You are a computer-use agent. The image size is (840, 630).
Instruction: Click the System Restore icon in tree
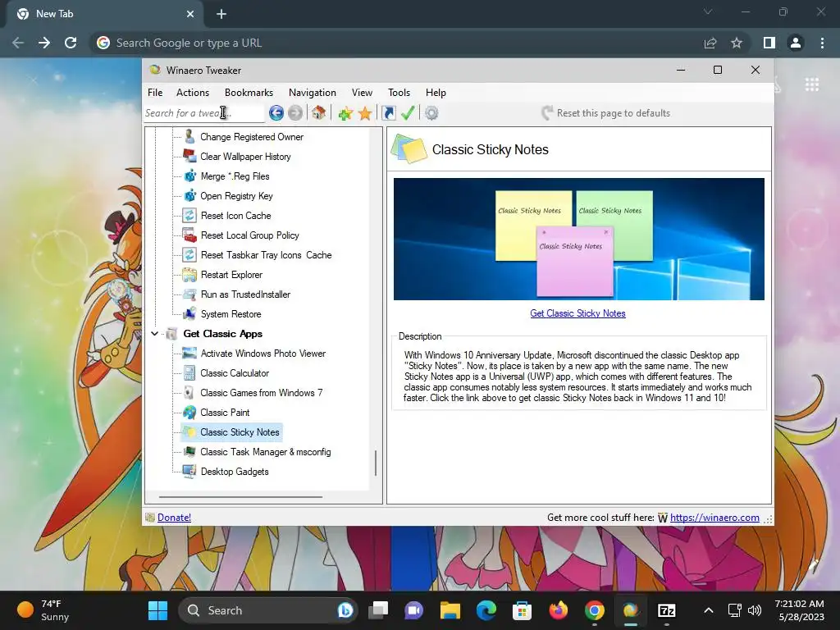pyautogui.click(x=189, y=314)
